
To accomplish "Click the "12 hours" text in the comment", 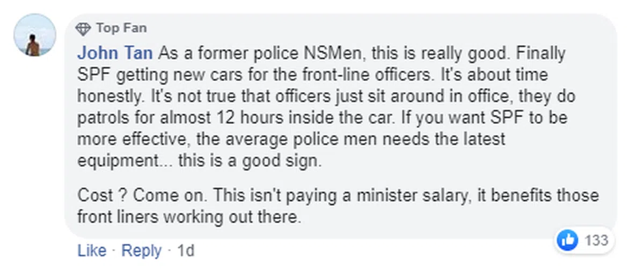I will point(267,118).
